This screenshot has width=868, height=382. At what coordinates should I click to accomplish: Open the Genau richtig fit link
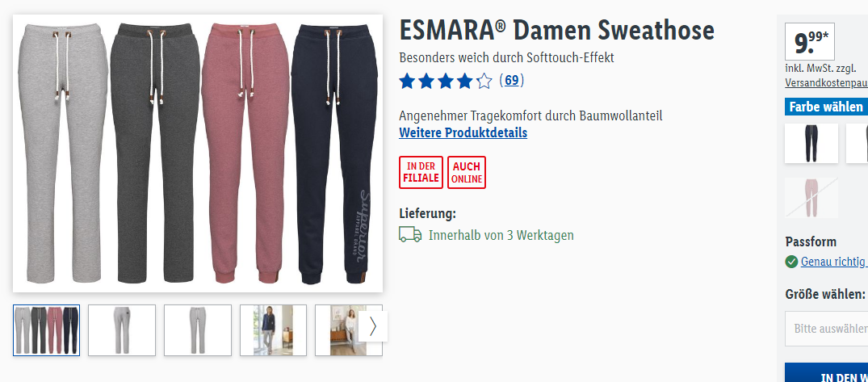click(x=834, y=262)
